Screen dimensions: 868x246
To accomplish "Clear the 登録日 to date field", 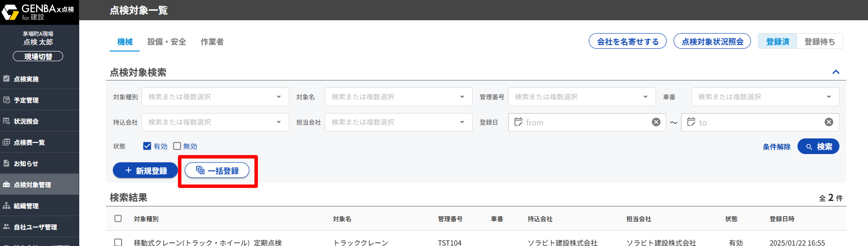I will (829, 122).
